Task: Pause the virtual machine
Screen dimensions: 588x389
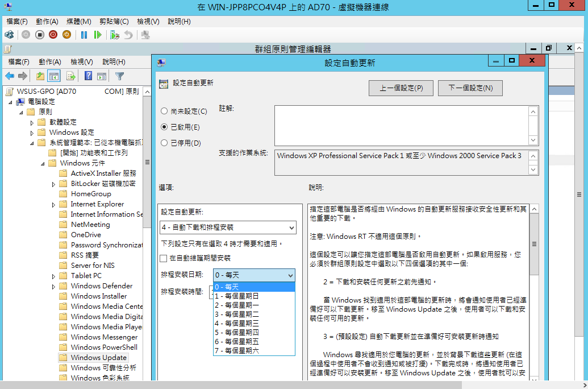Action: coord(84,35)
